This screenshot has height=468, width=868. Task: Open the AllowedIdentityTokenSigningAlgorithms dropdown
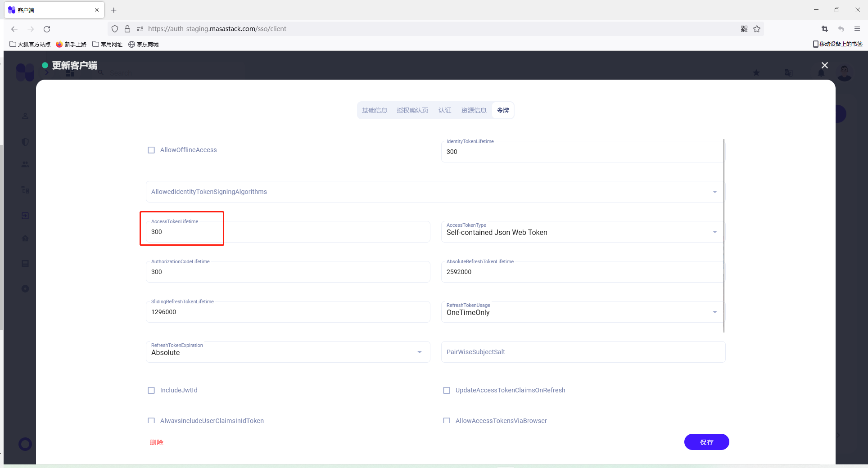point(714,191)
